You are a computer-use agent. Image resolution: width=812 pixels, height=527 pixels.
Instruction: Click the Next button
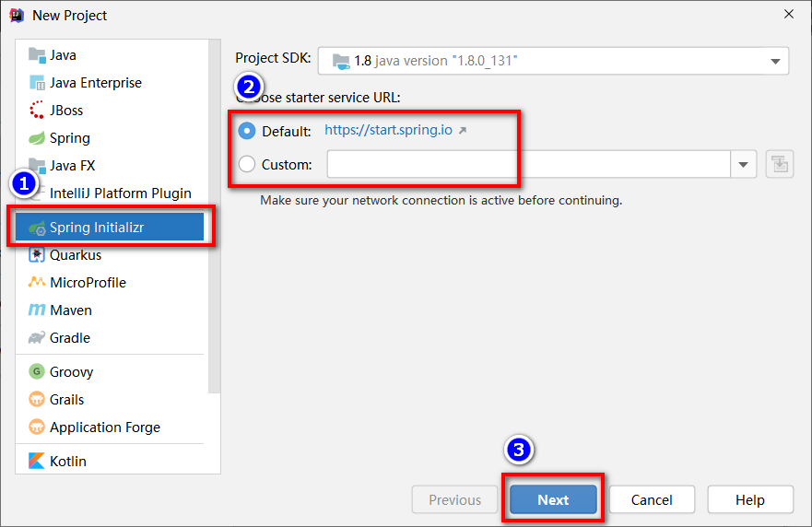[x=553, y=499]
